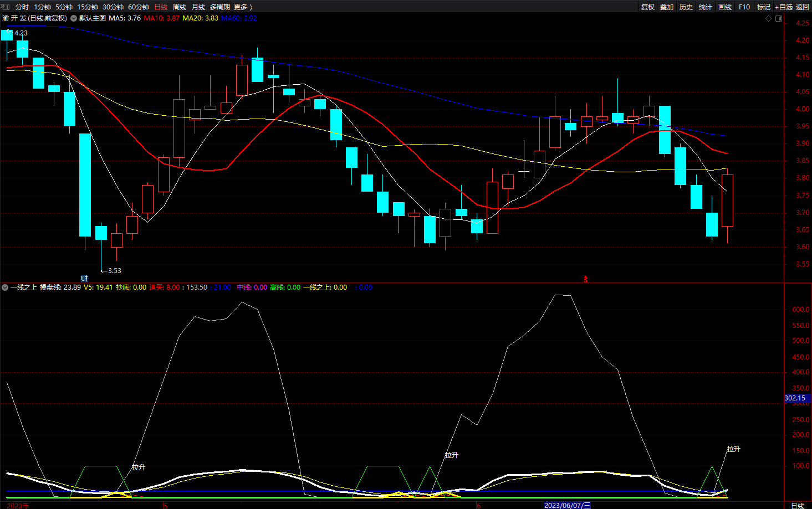
Task: Click the 3.53 low price label
Action: 114,270
